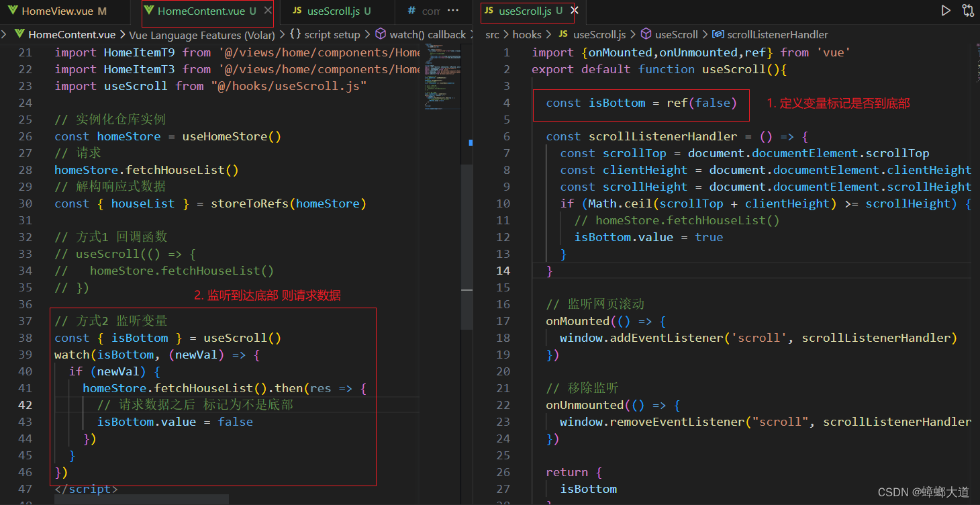Click the hash icon on the truncated 'com' tab
This screenshot has width=980, height=505.
point(412,11)
